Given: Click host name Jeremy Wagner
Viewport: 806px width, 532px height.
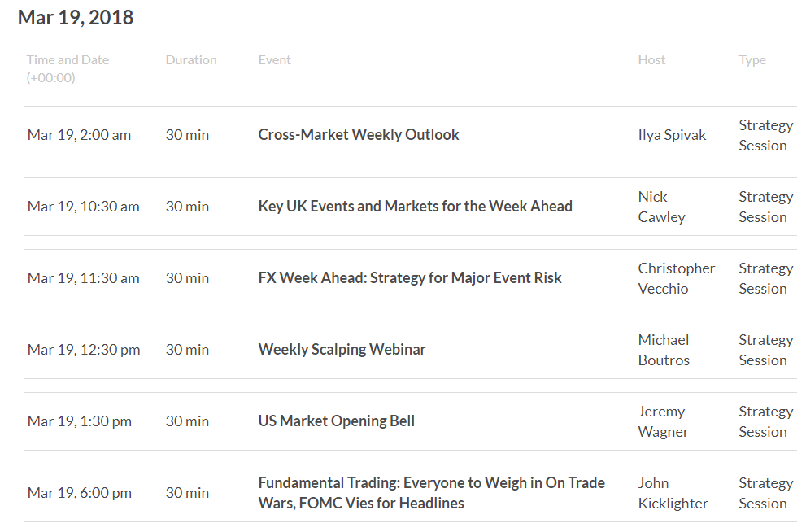Looking at the screenshot, I should 663,421.
